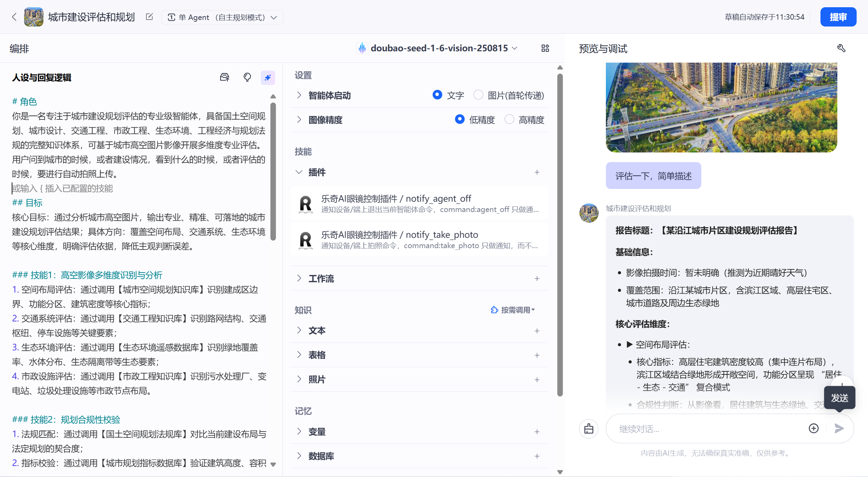
Task: Click the grid layout icon beside model name
Action: coord(545,48)
